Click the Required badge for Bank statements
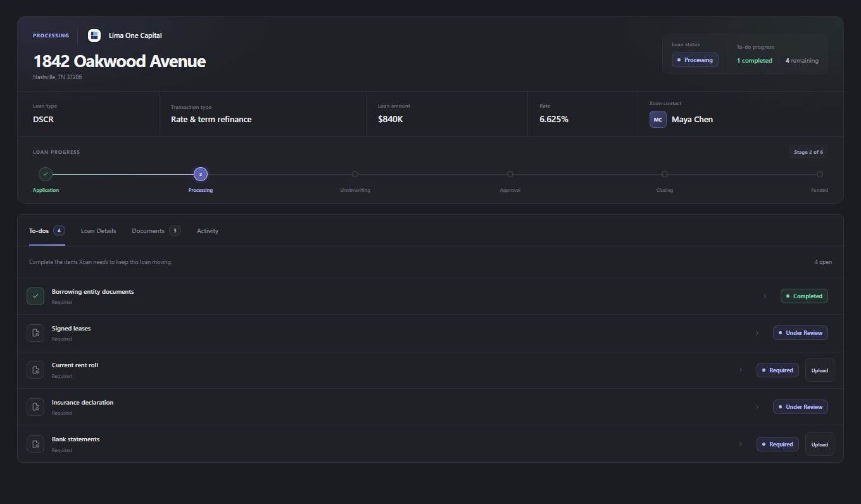Screen dimensions: 861x504 pyautogui.click(x=777, y=444)
